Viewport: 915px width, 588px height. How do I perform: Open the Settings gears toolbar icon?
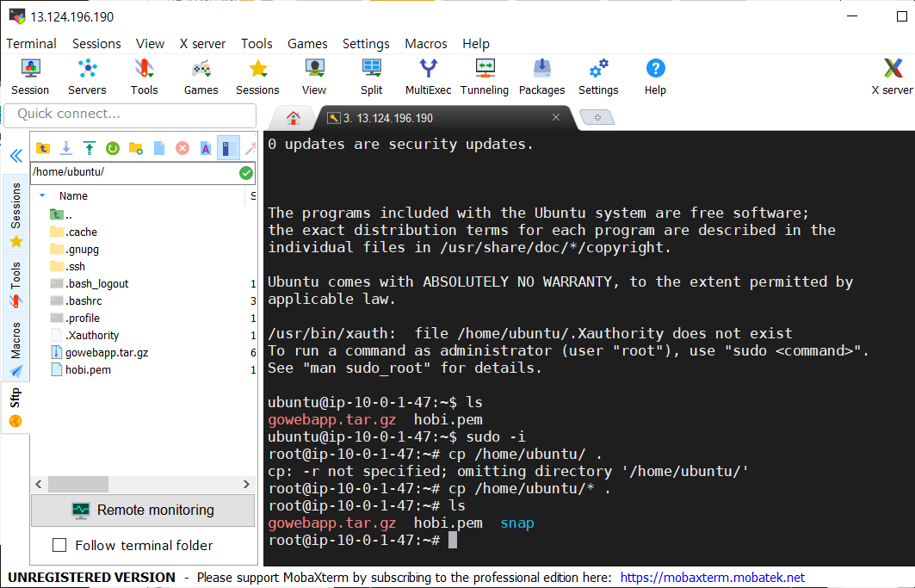pyautogui.click(x=598, y=77)
